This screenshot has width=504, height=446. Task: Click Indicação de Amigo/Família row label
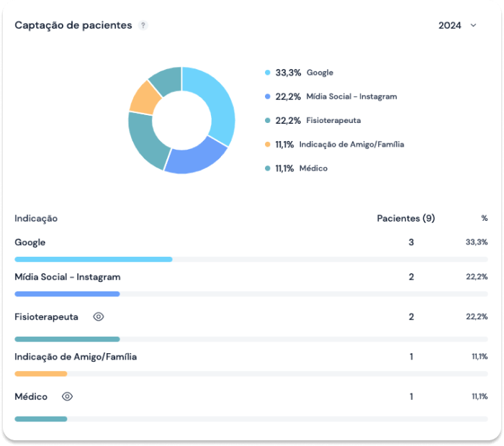76,357
